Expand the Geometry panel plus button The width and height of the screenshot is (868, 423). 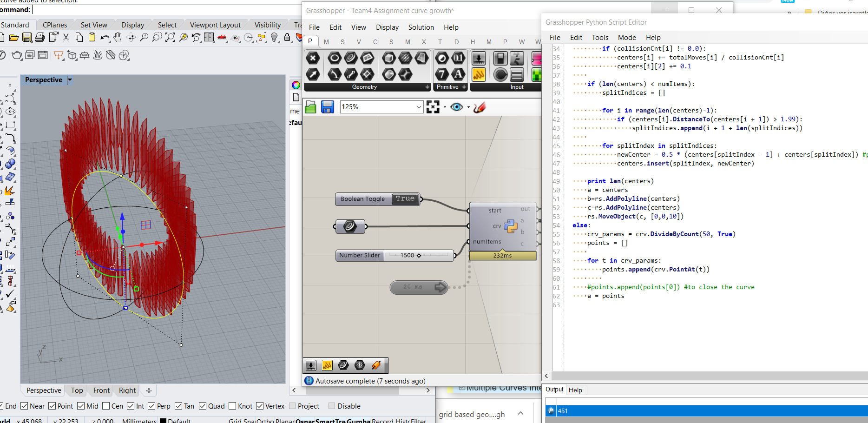pyautogui.click(x=427, y=87)
